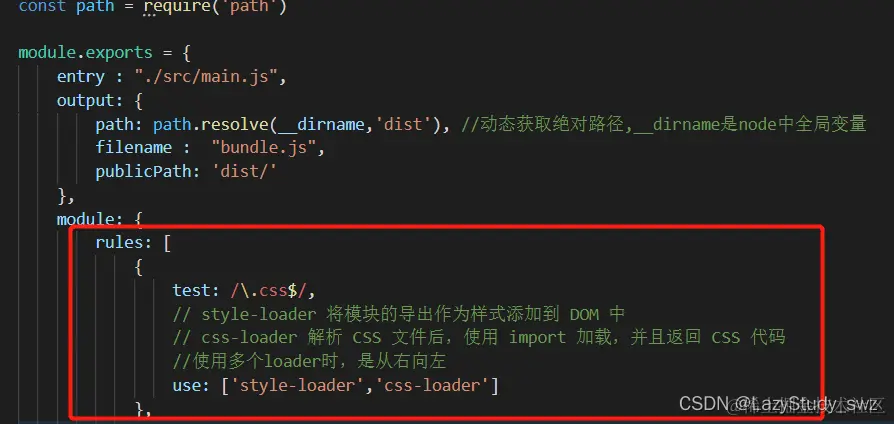Click the CSDN watermark text
Image resolution: width=894 pixels, height=424 pixels.
[781, 403]
